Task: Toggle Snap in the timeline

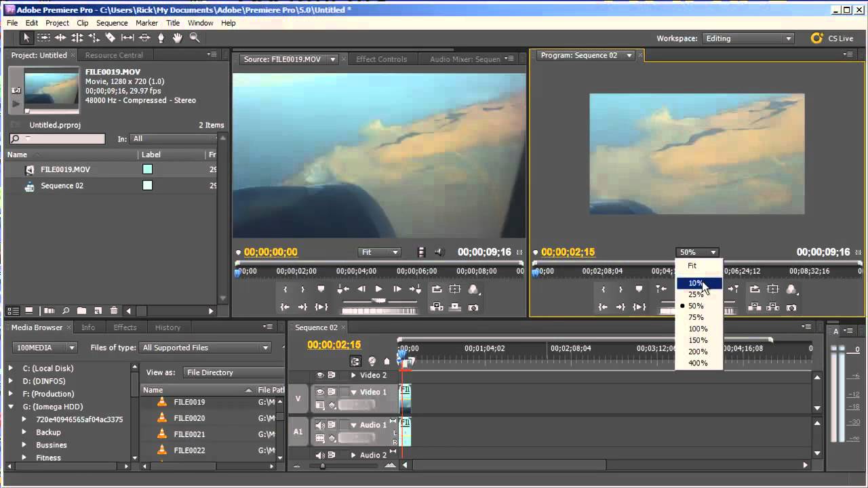Action: click(355, 361)
